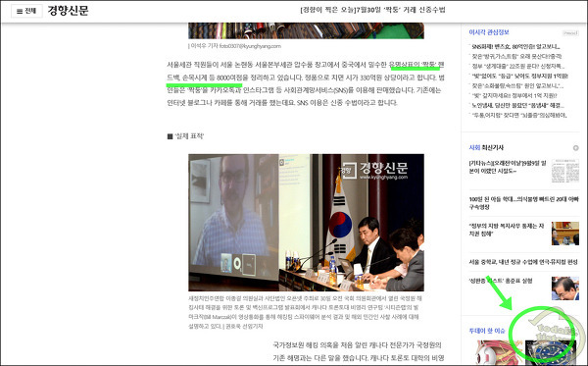Click the underlined 유명상표의 '짝퉁' text

[414, 65]
